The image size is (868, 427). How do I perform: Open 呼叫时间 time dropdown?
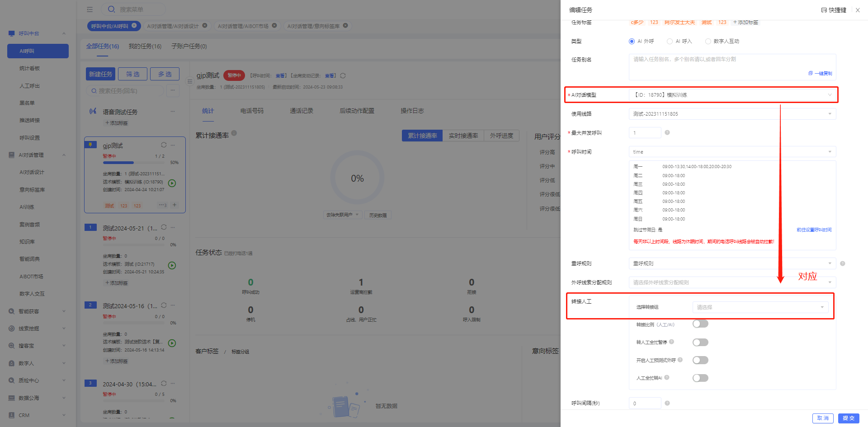click(732, 152)
